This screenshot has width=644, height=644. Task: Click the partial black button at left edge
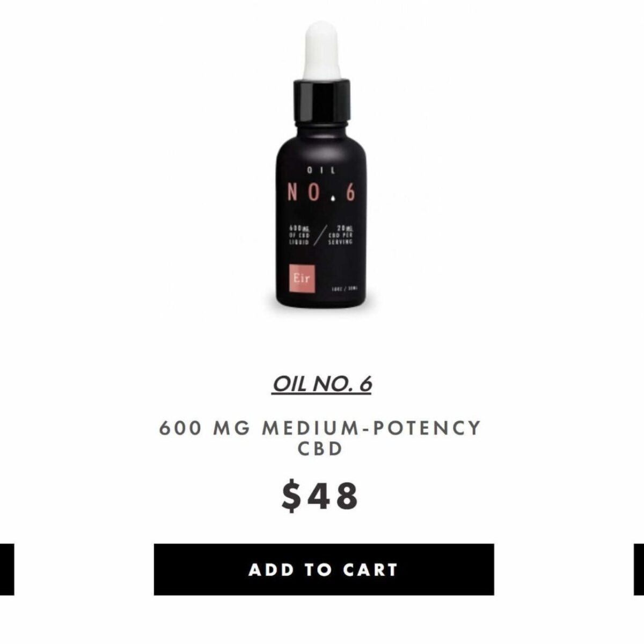pos(7,569)
